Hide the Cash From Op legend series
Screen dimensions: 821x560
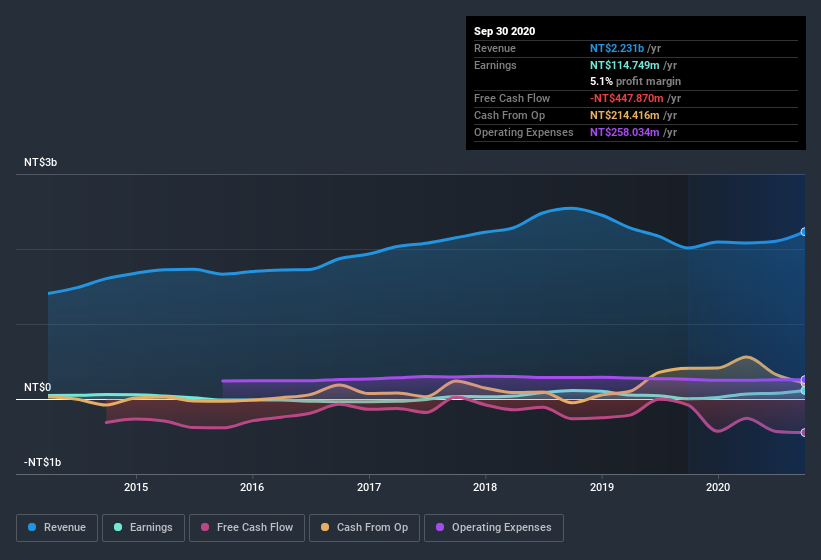365,527
